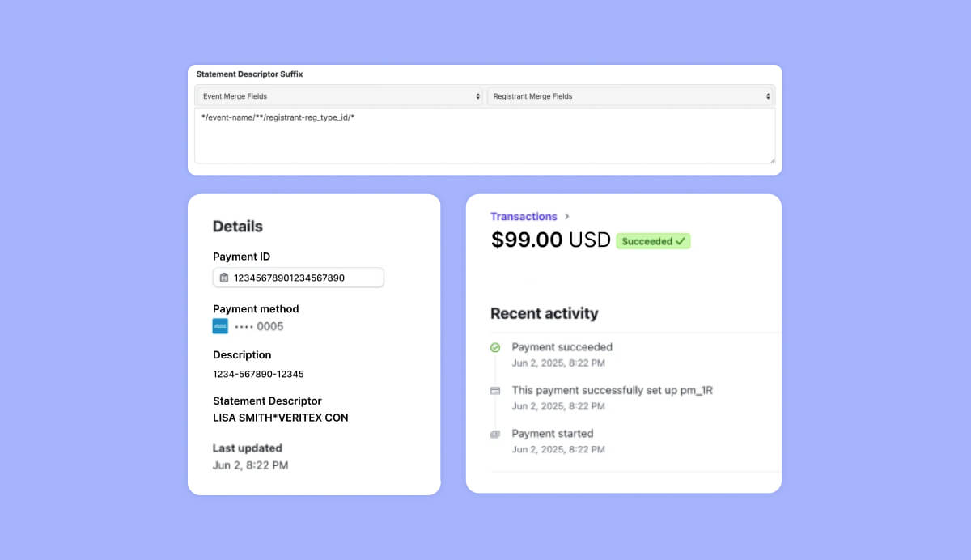The image size is (971, 560).
Task: Click the Statement Descriptor label
Action: (x=267, y=401)
